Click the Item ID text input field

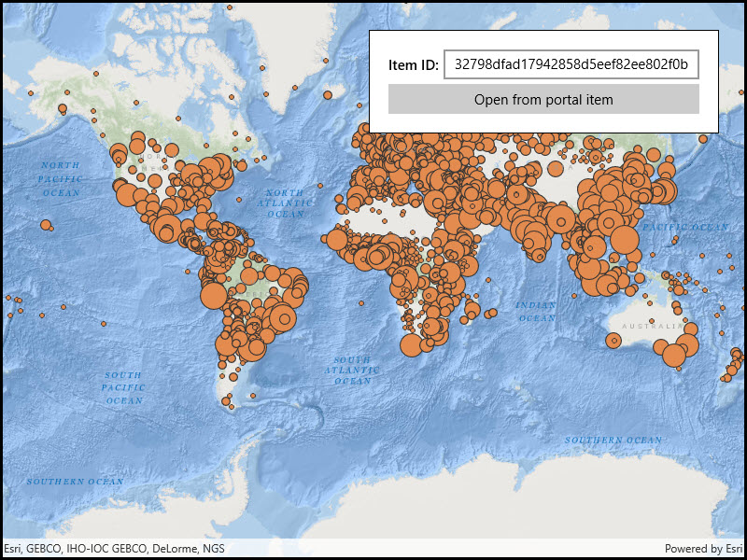(x=571, y=64)
